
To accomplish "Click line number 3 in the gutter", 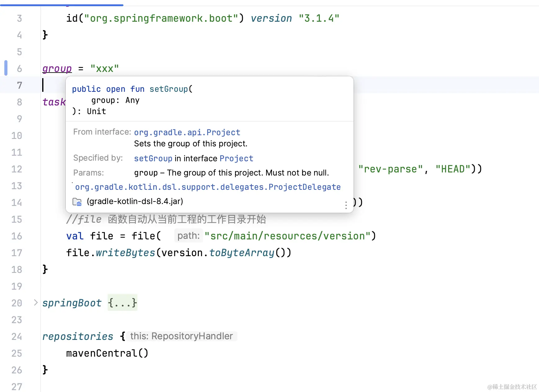I will (x=19, y=18).
